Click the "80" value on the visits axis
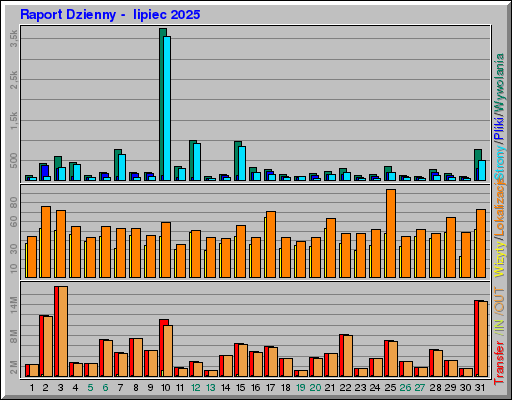Image resolution: width=512 pixels, height=400 pixels. click(x=14, y=202)
